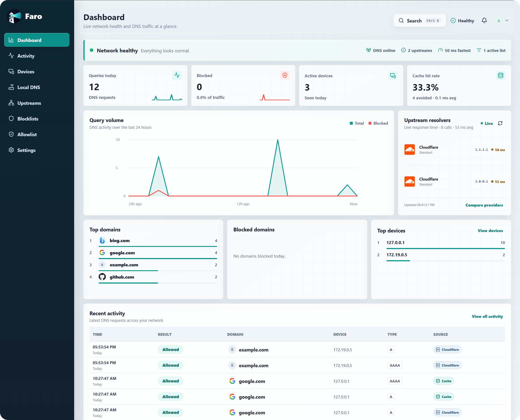Click the first Cache source badge
The height and width of the screenshot is (420, 520).
click(443, 381)
